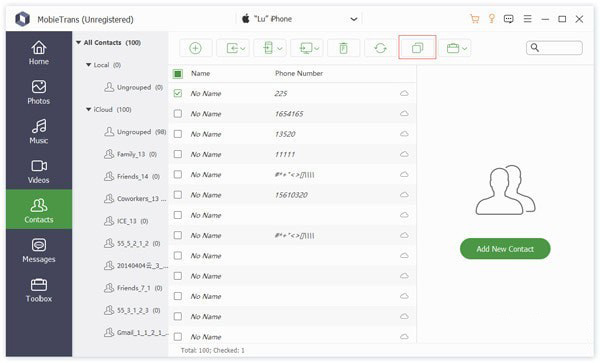This screenshot has height=363, width=600.
Task: Select the 55_5_2_1_2 group
Action: 132,243
